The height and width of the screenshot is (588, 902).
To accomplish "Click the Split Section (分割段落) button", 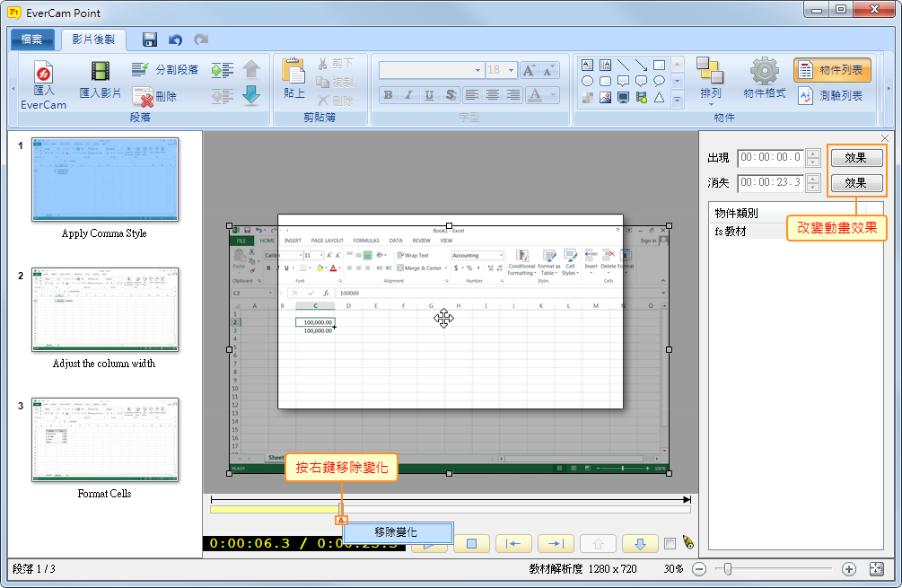I will click(165, 70).
